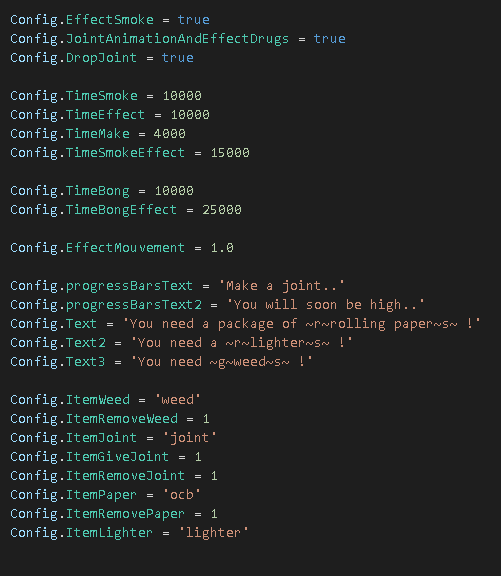Click the rolling paper message string
Viewport: 501px width, 576px height.
pyautogui.click(x=302, y=324)
